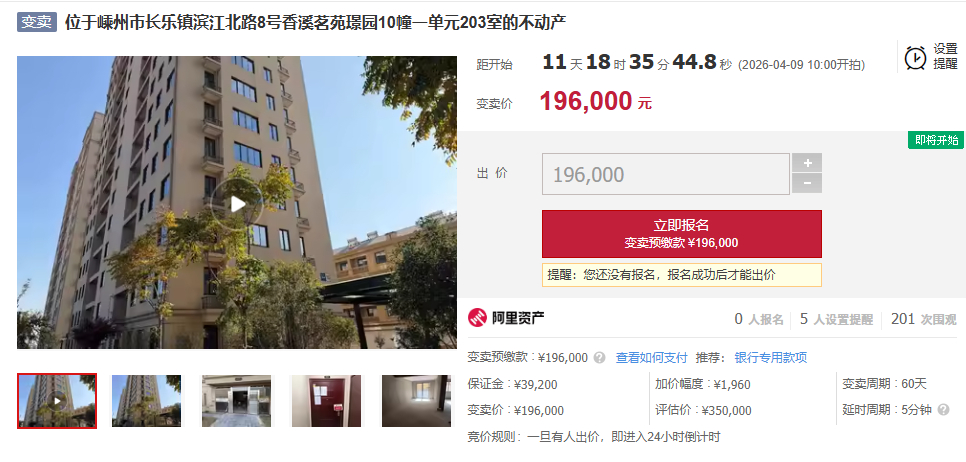Click the bid price input field
Viewport: 966px width, 462px height.
tap(665, 174)
